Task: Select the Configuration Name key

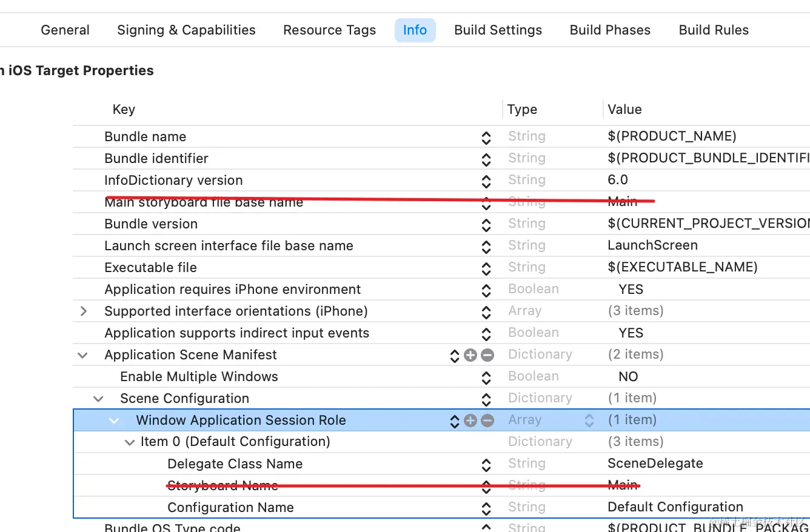Action: 230,508
